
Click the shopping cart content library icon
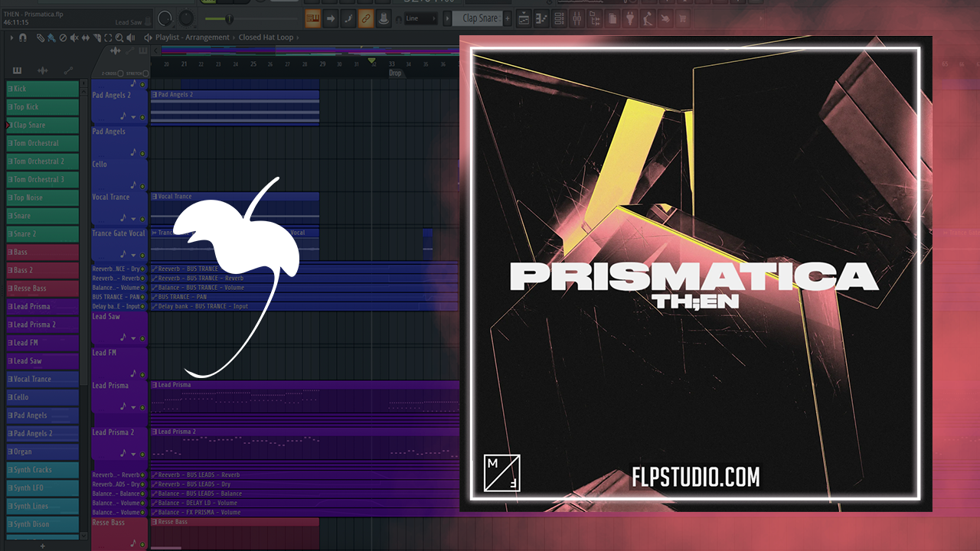tap(682, 18)
